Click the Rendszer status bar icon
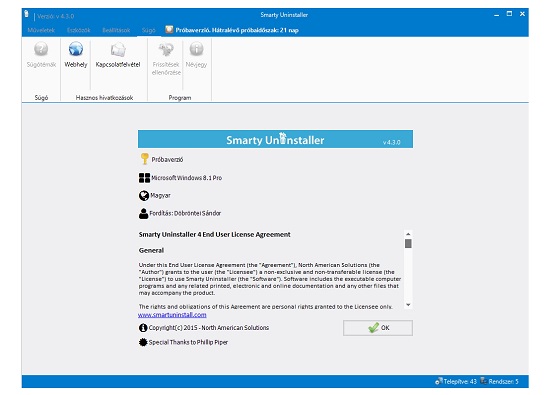This screenshot has width=550, height=395. (x=484, y=381)
